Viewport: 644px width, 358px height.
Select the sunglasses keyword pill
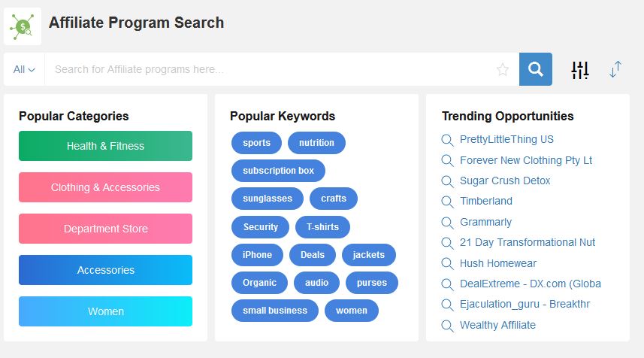click(x=268, y=199)
